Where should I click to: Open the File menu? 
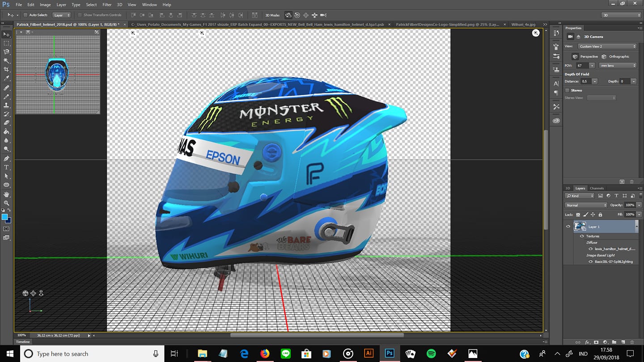point(19,4)
